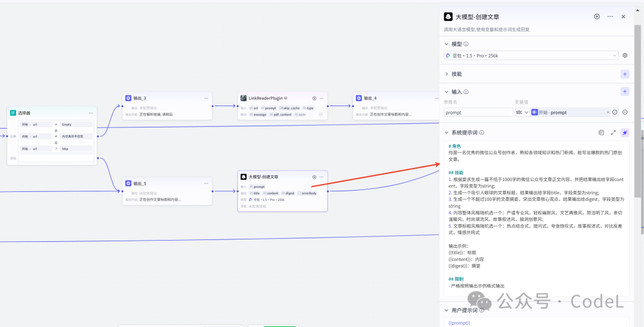Click the http condition value in 选择器
The height and width of the screenshot is (327, 644).
coord(76,149)
